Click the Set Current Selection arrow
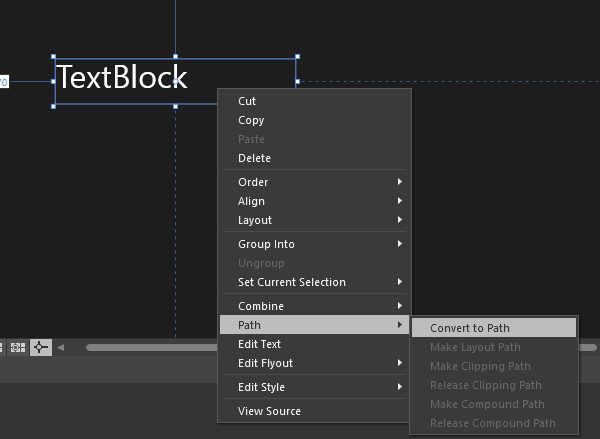The image size is (600, 439). 399,282
